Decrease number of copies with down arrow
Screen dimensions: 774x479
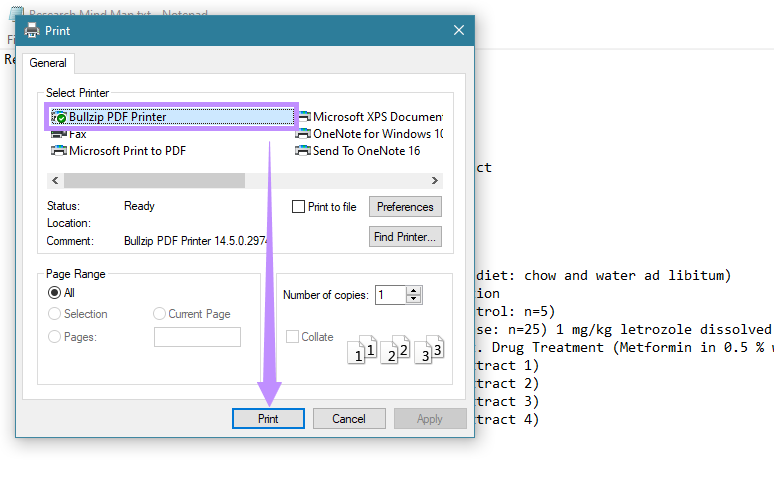tap(414, 299)
